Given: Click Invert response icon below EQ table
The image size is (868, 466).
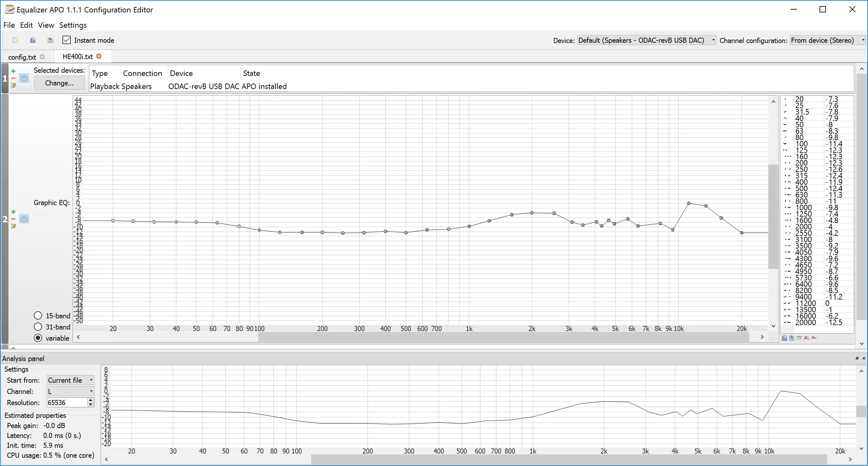Looking at the screenshot, I should point(799,338).
